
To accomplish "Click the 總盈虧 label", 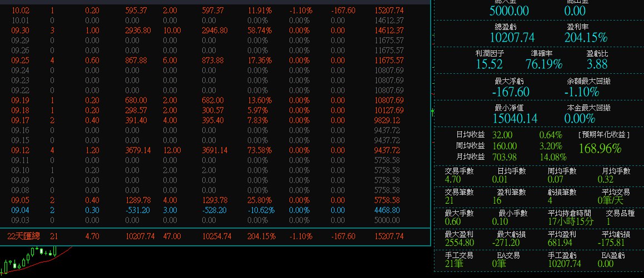I will click(x=506, y=27).
